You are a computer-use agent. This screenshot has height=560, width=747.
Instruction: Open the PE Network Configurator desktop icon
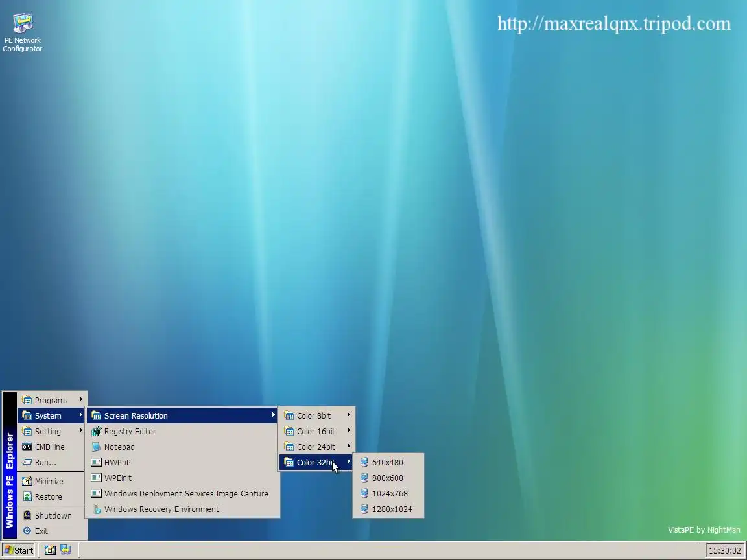tap(23, 32)
